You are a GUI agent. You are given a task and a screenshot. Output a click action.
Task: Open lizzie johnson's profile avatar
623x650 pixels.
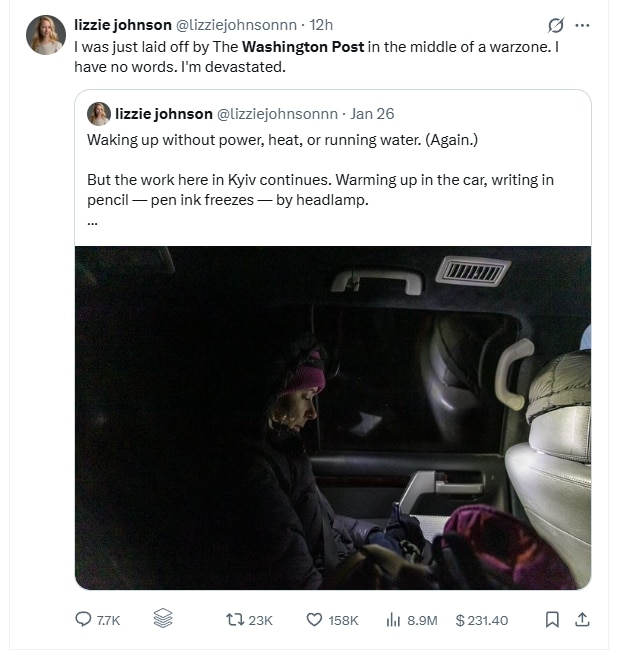click(x=46, y=35)
